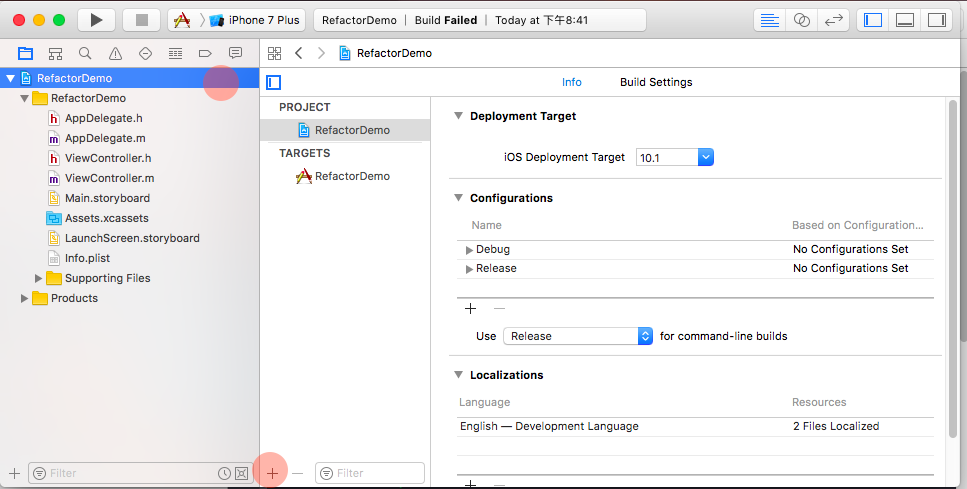Viewport: 967px width, 489px height.
Task: Select the Info tab
Action: tap(572, 82)
